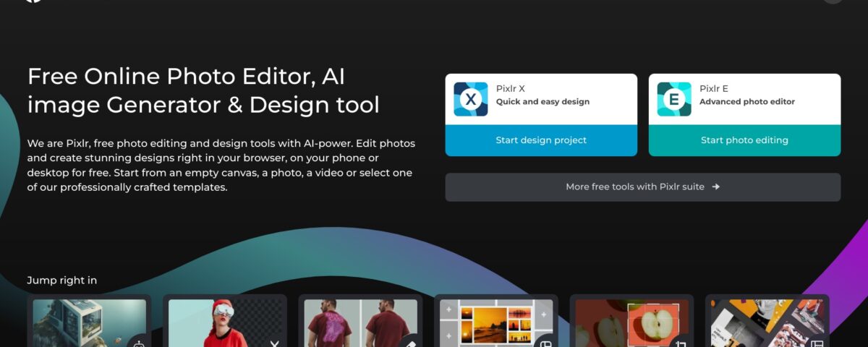Viewport: 868px width, 347px height.
Task: Open the woman in red hat thumbnail
Action: click(216, 322)
